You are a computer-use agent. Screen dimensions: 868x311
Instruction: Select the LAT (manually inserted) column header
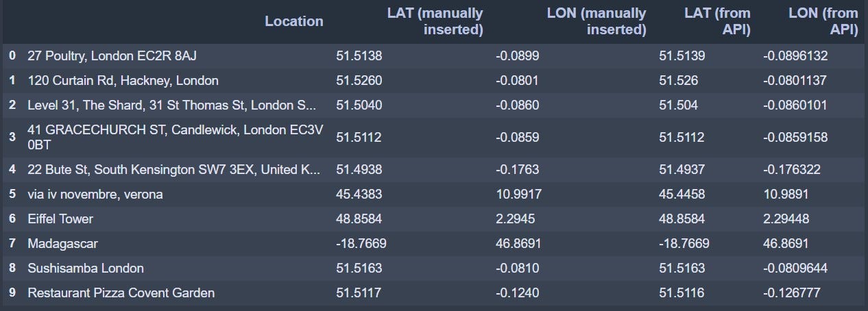pos(435,21)
